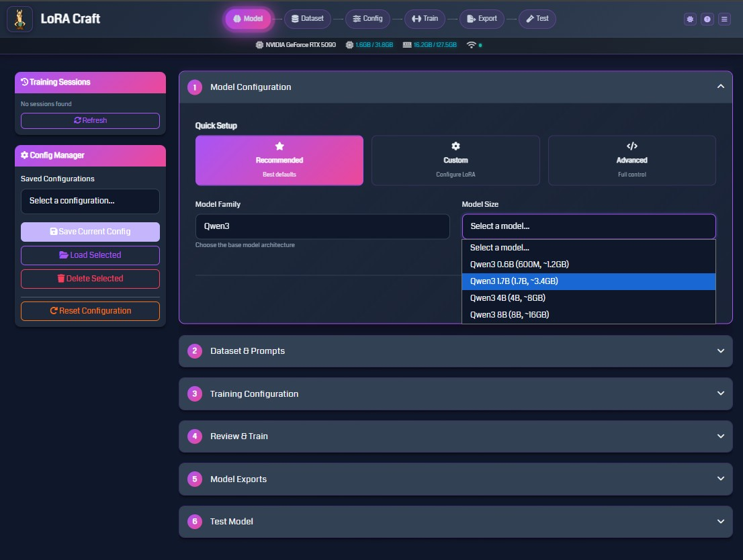Select the Recommended quick setup option
Screen dimensions: 743x560
279,160
